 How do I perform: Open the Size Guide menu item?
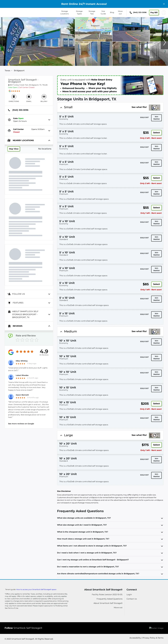click(x=103, y=12)
